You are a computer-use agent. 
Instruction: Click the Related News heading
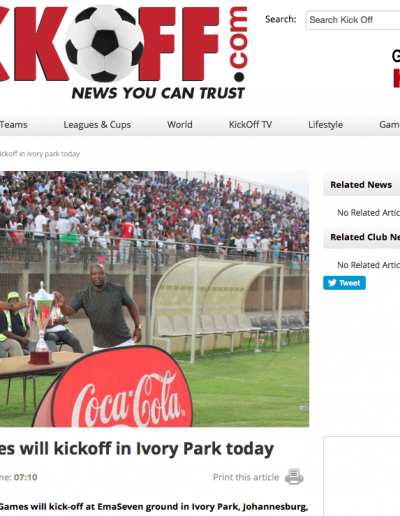361,185
